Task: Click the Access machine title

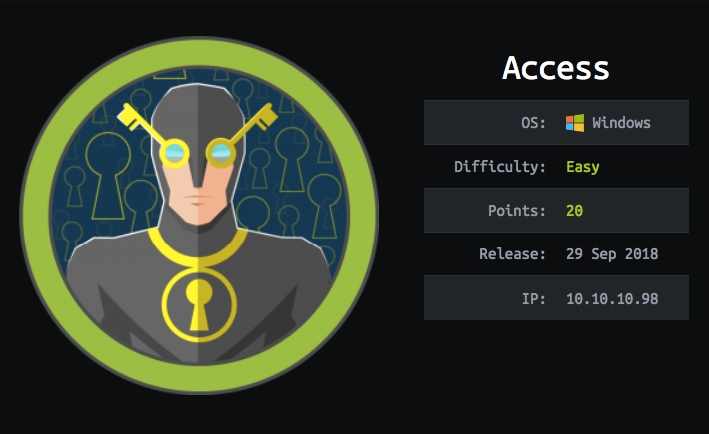Action: pos(556,68)
